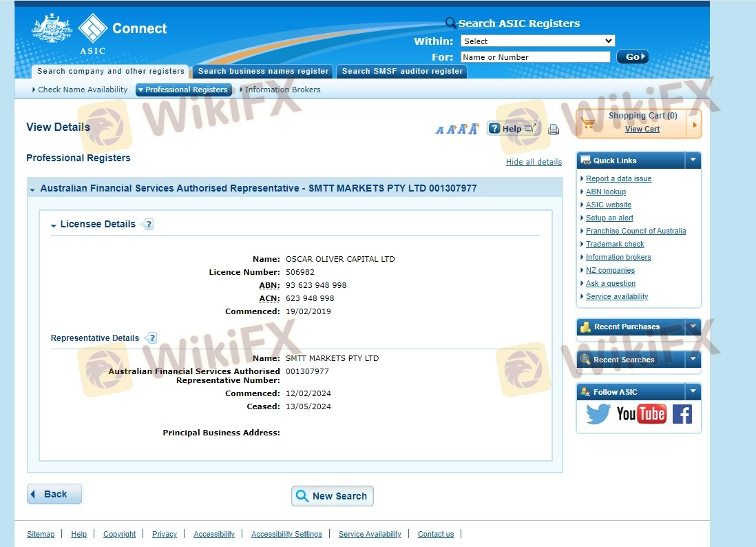Click the ASIC Connect logo
Screen dimensions: 756x547
pyautogui.click(x=100, y=32)
